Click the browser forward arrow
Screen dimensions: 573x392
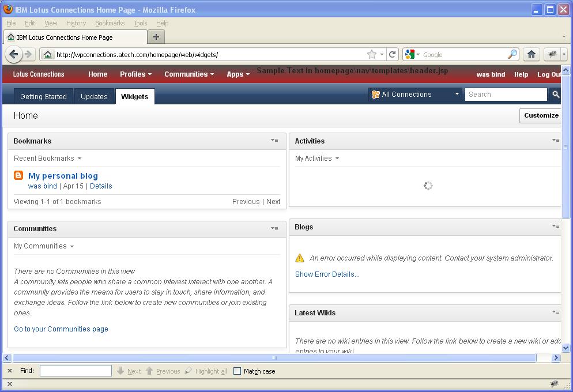coord(28,54)
